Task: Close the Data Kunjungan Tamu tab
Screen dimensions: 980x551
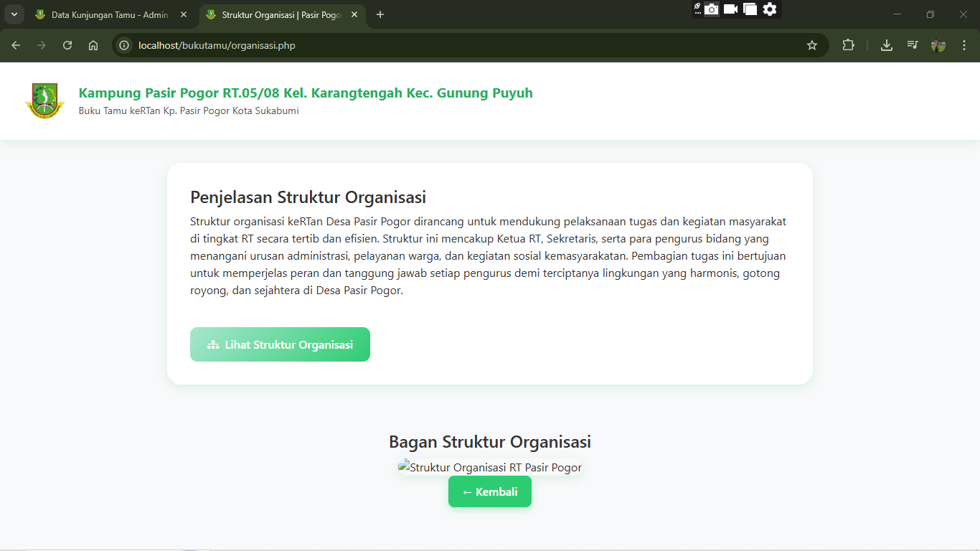Action: (184, 14)
